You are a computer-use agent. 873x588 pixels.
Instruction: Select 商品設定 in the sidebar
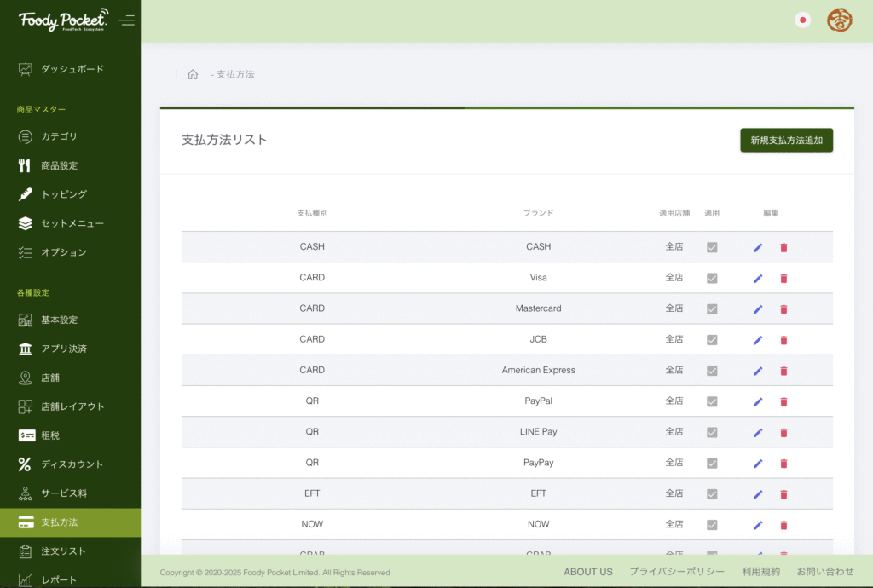pos(59,165)
